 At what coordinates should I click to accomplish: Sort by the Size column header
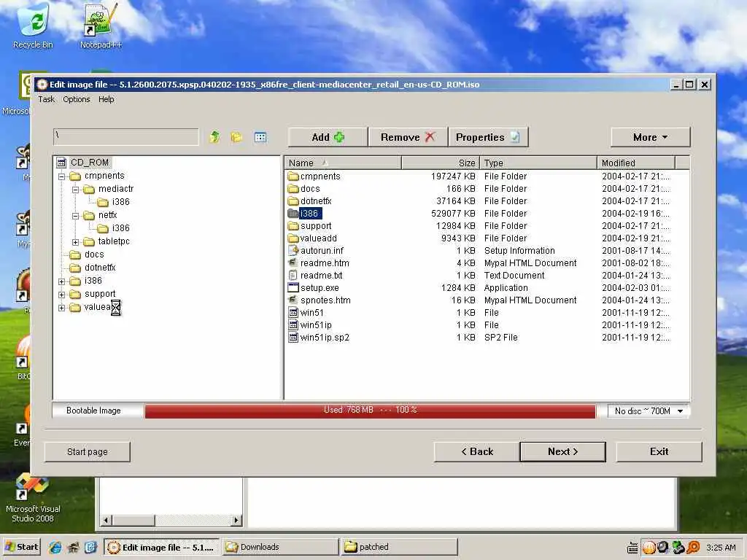(x=441, y=163)
